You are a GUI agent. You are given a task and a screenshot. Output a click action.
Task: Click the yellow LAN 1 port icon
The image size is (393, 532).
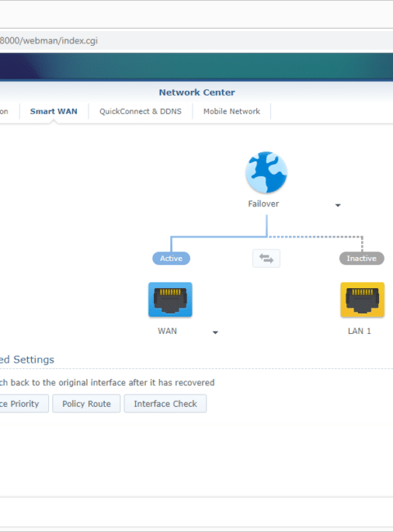[x=363, y=300]
